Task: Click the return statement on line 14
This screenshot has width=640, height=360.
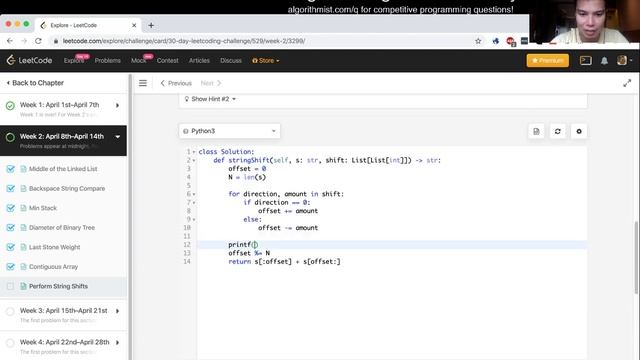Action: pyautogui.click(x=284, y=262)
